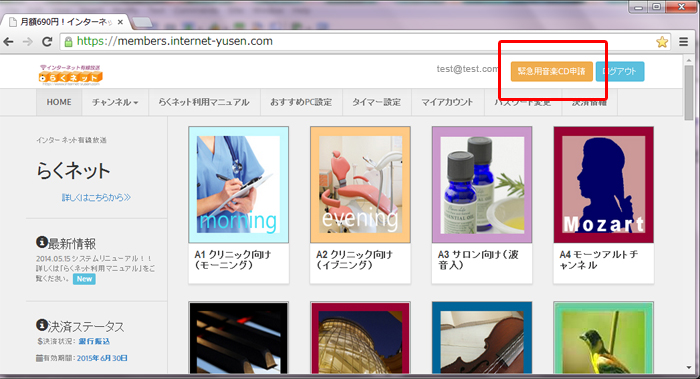Open the glass dome building thumbnail
This screenshot has height=379, width=700.
tap(360, 338)
